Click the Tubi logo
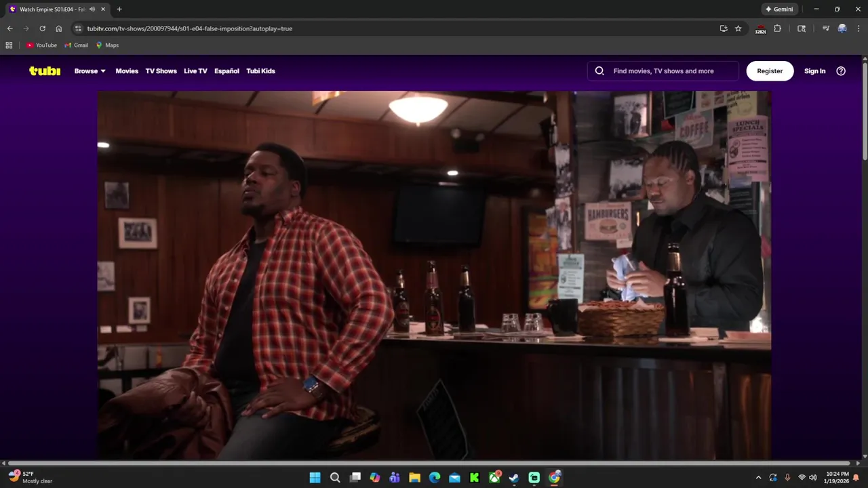 click(x=45, y=70)
